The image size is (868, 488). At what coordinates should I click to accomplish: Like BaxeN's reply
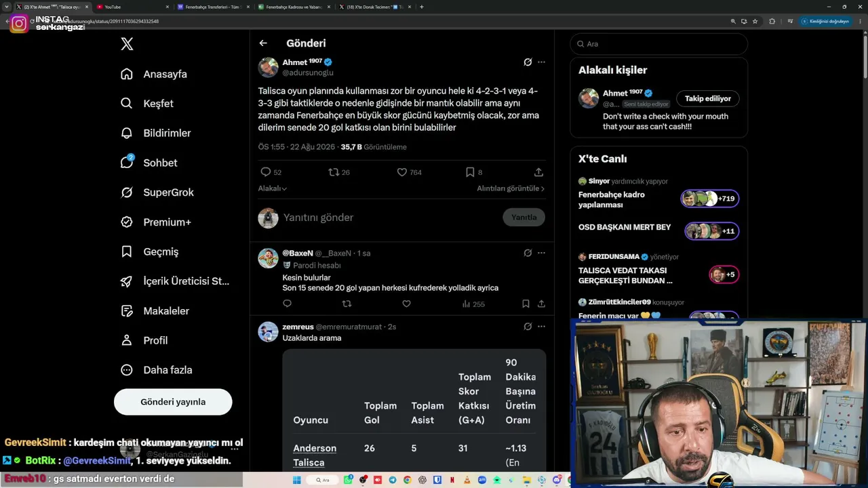pyautogui.click(x=406, y=304)
